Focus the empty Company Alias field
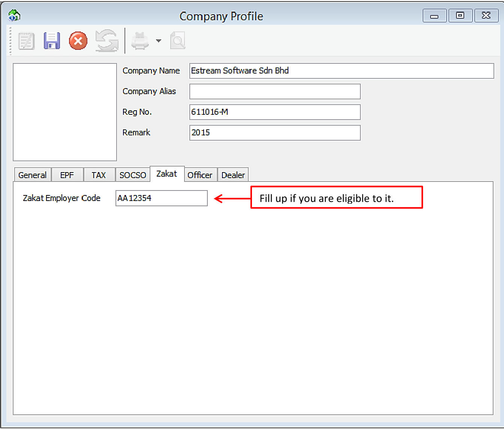 coord(275,91)
